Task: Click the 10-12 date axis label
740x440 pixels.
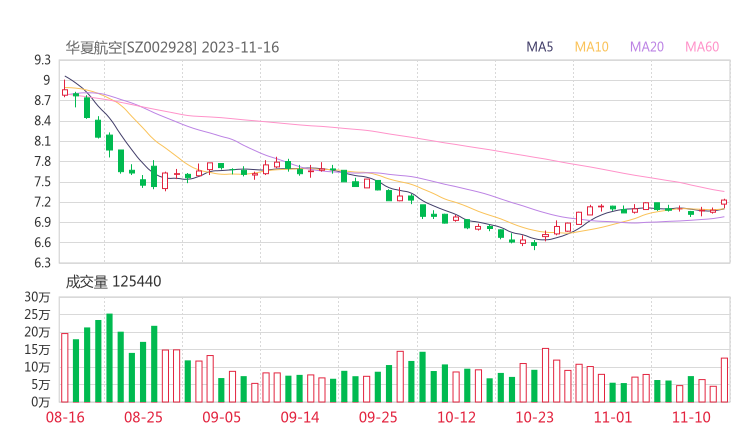Action: pyautogui.click(x=456, y=417)
